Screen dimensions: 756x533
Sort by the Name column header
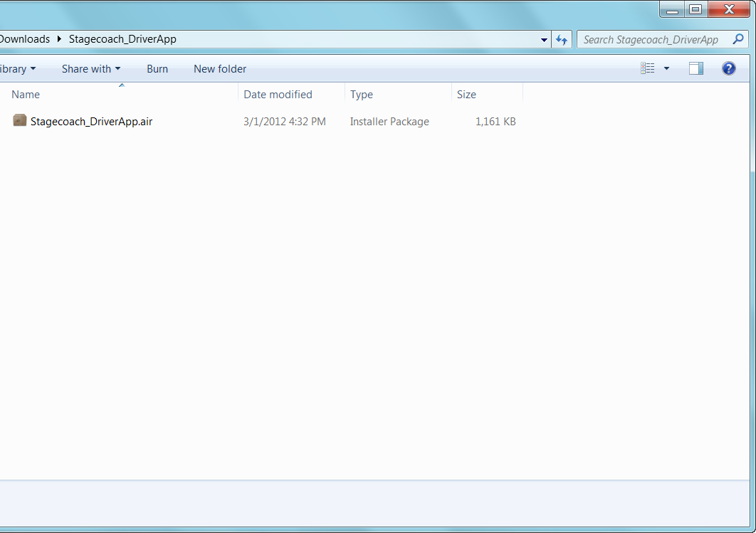[x=26, y=95]
